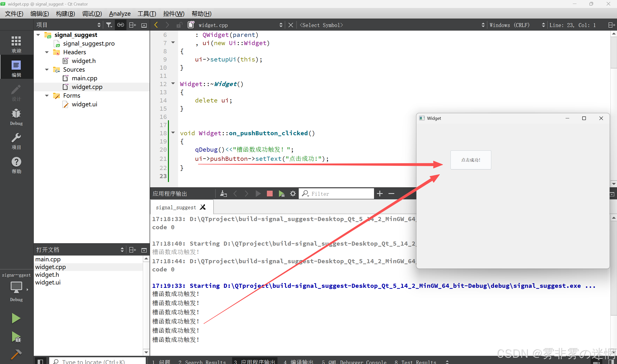Viewport: 617px width, 364px height.
Task: Stop the running program with red square
Action: (x=270, y=194)
